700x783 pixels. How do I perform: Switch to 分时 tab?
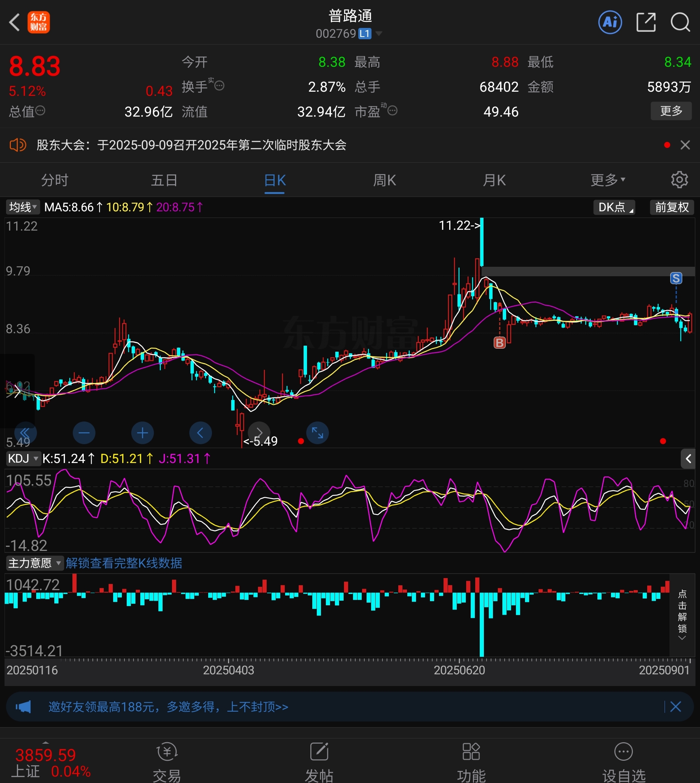(x=55, y=180)
